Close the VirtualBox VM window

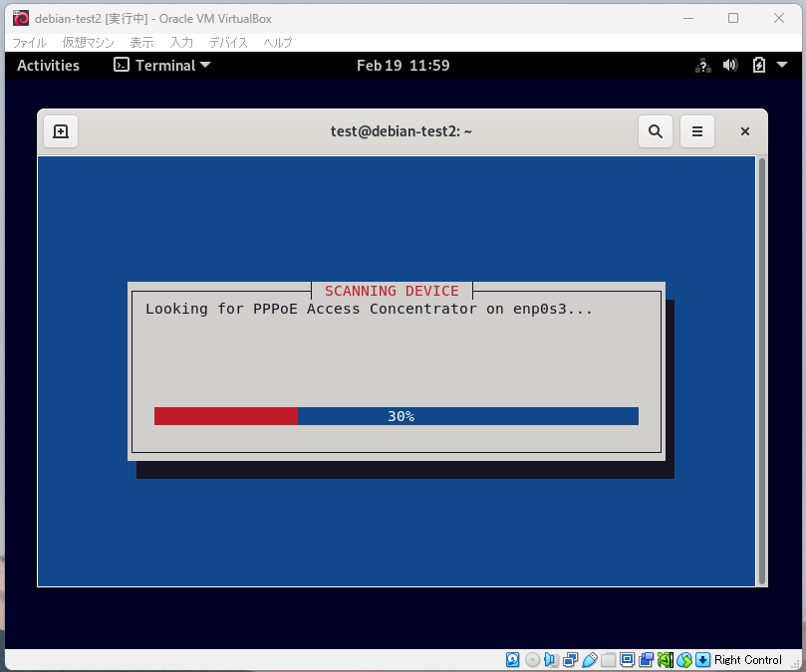click(x=779, y=19)
